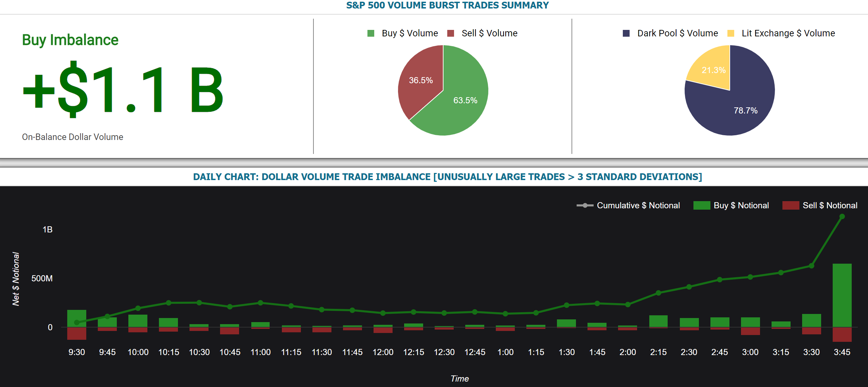Click the Time axis title
Screen dimensions: 868x387
459,379
